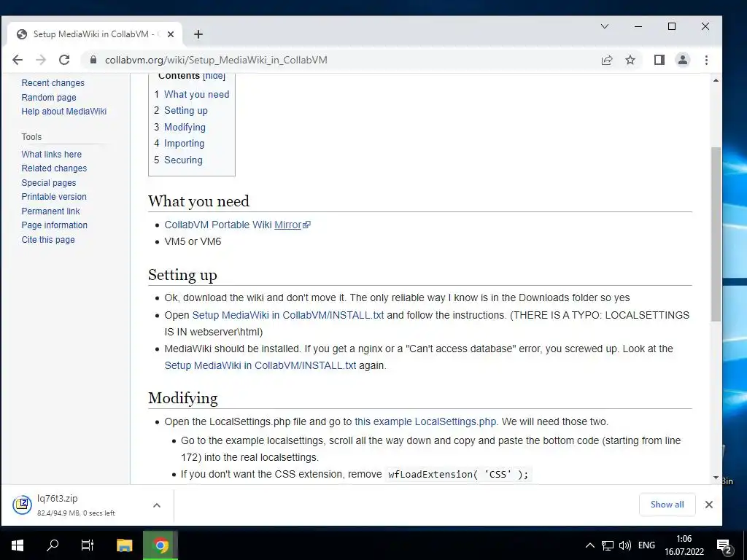Open Page information

pyautogui.click(x=54, y=225)
